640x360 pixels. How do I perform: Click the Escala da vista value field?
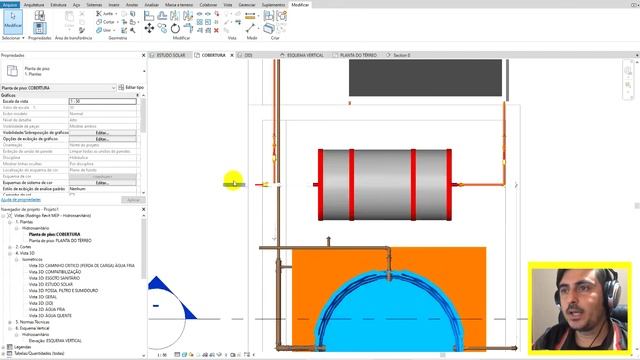click(x=102, y=101)
